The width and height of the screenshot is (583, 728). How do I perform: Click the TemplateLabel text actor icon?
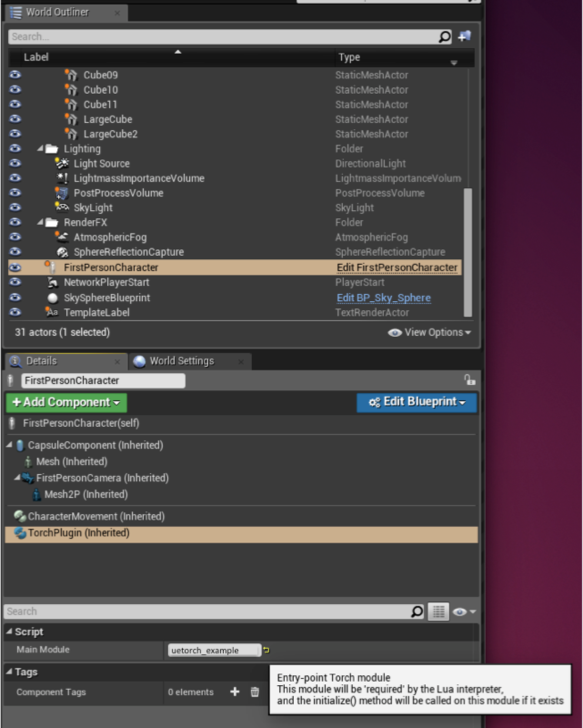[x=51, y=312]
